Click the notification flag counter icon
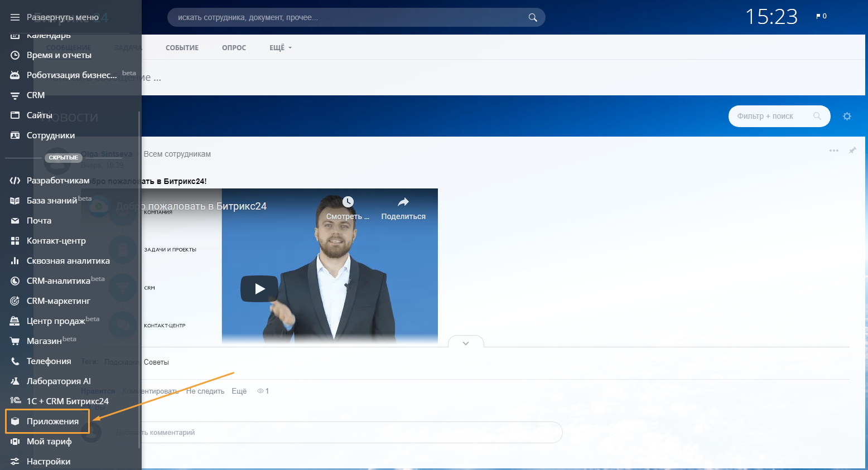Viewport: 868px width, 470px height. [x=821, y=17]
